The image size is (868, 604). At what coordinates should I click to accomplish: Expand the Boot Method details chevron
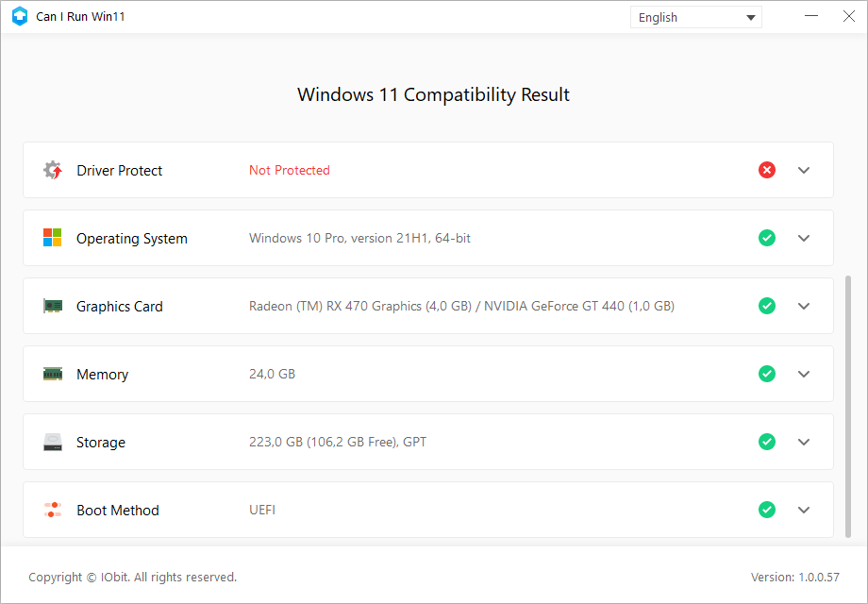pyautogui.click(x=804, y=510)
